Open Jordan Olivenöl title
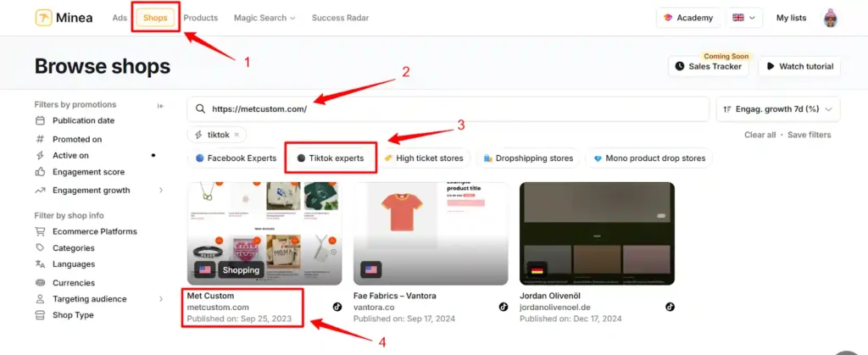 [x=550, y=296]
